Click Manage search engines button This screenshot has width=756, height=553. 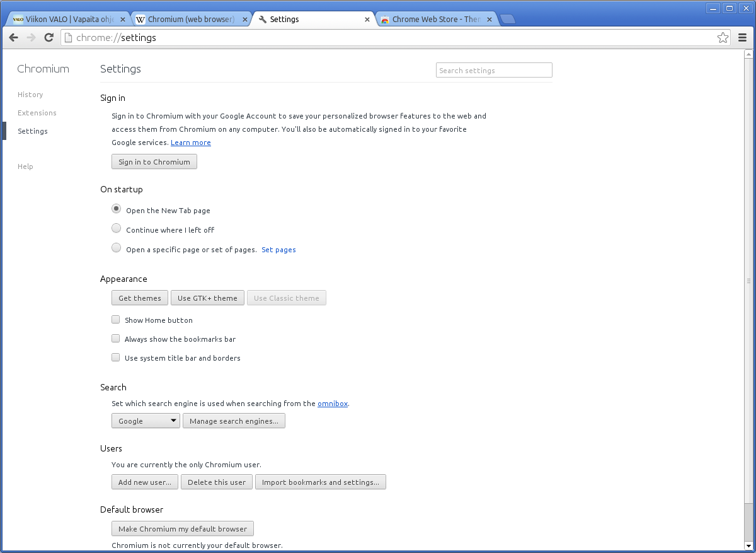click(x=234, y=421)
